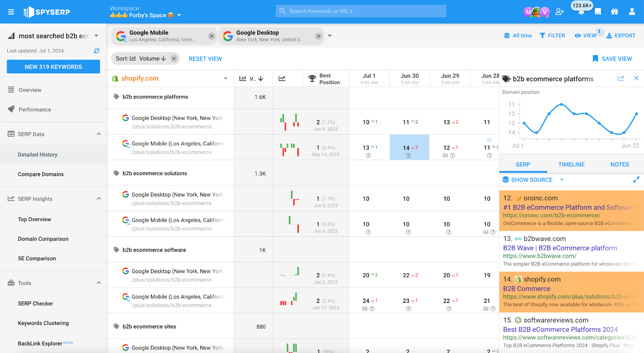Switch to the TIMELINE tab
This screenshot has height=353, width=644.
click(x=571, y=164)
